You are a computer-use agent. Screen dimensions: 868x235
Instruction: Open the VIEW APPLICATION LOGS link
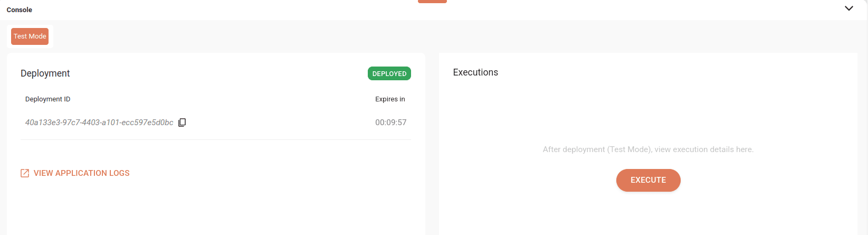point(81,173)
